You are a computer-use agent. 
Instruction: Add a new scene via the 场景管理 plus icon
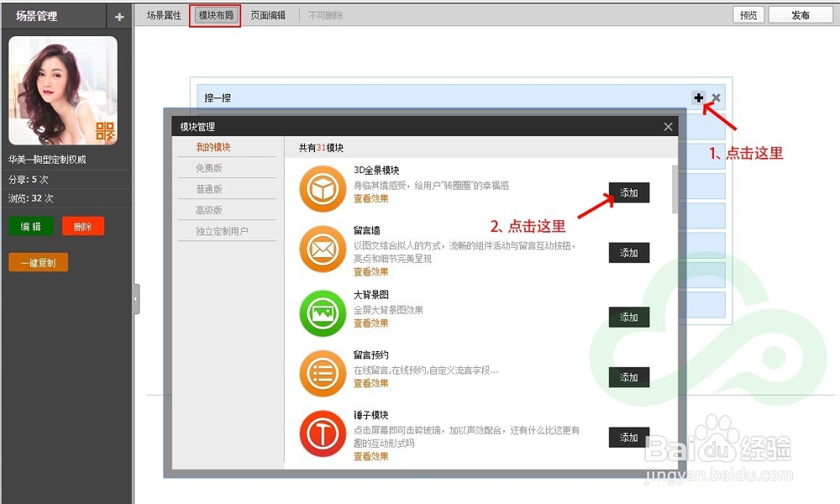[118, 15]
